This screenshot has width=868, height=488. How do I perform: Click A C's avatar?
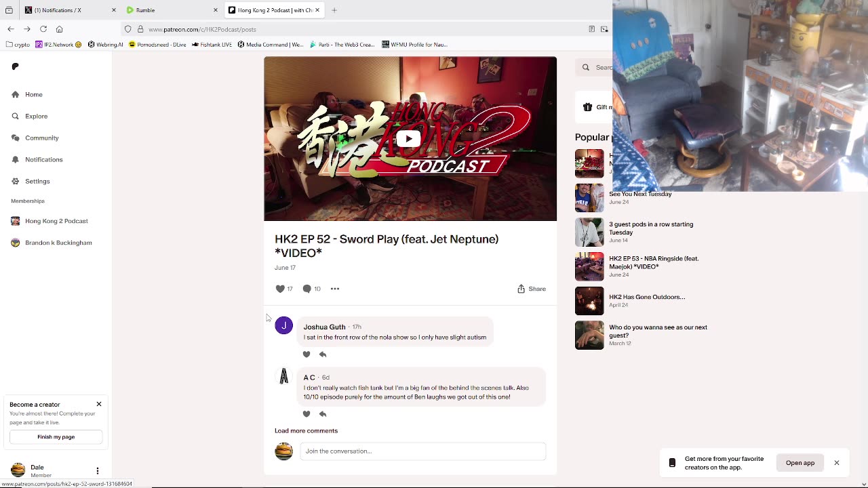283,376
